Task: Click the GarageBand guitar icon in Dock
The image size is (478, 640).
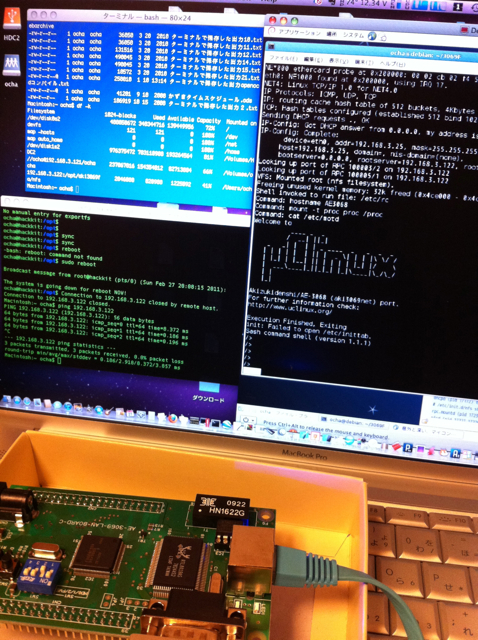Action: point(109,411)
